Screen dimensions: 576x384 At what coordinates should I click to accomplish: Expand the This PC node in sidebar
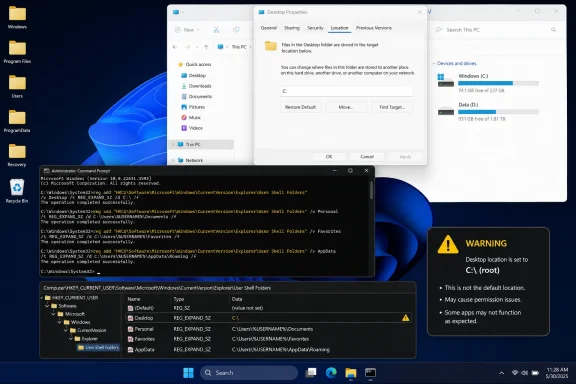click(173, 144)
